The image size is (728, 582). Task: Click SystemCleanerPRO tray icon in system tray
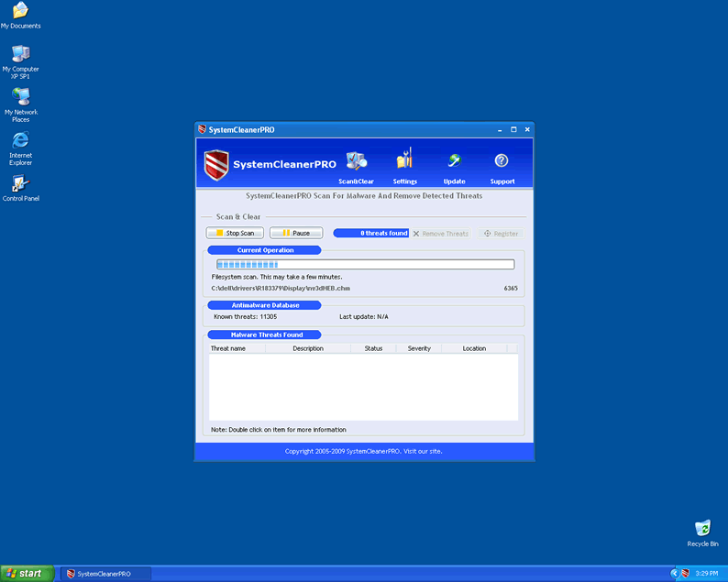[x=684, y=574]
